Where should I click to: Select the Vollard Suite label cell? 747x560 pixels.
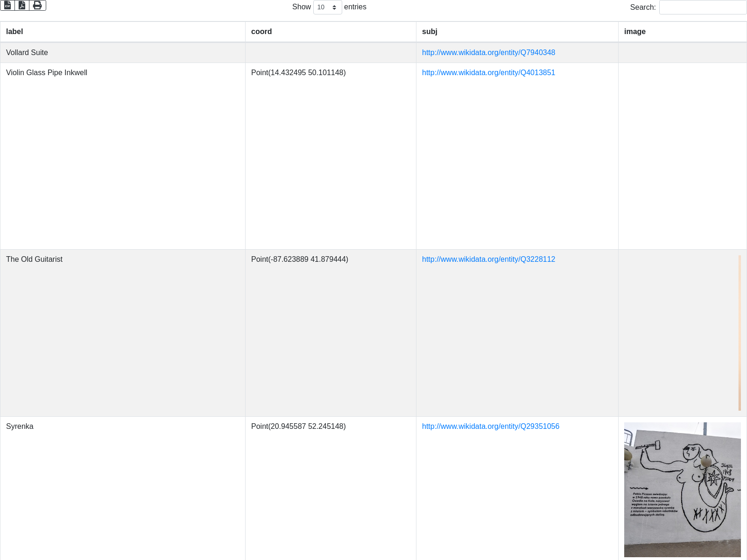coord(27,53)
